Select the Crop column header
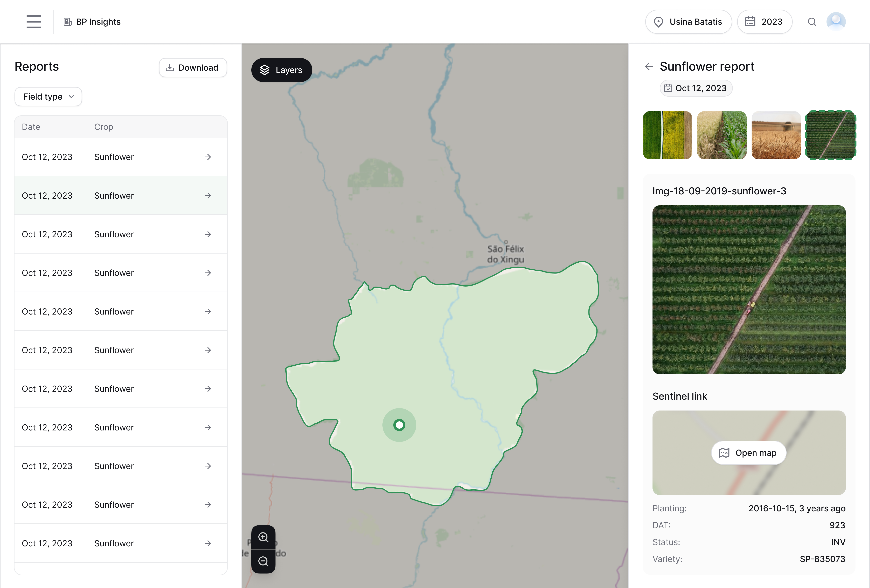The image size is (870, 588). [x=103, y=126]
